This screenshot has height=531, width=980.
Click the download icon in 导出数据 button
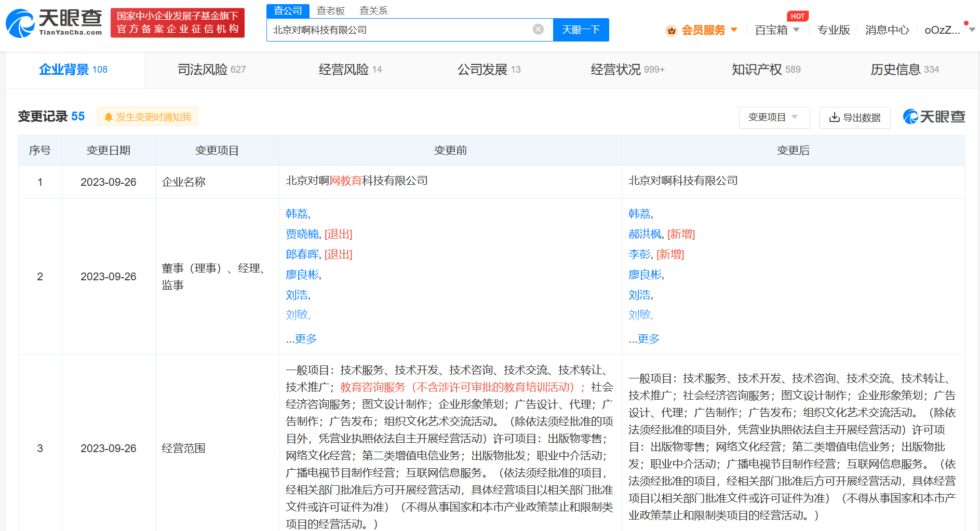[x=835, y=118]
